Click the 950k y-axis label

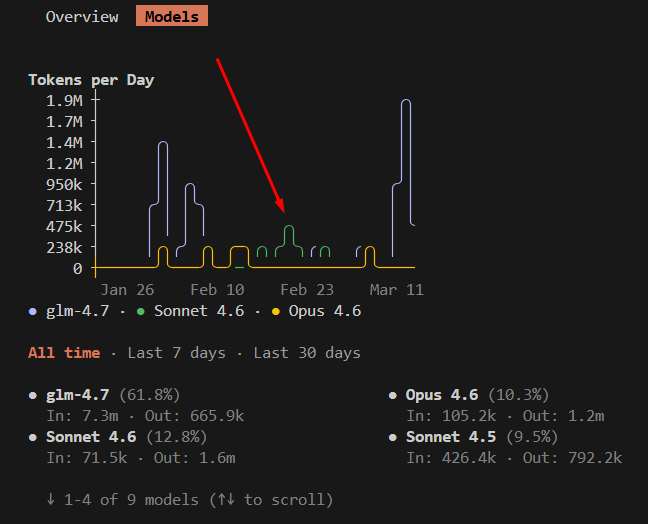tap(64, 185)
